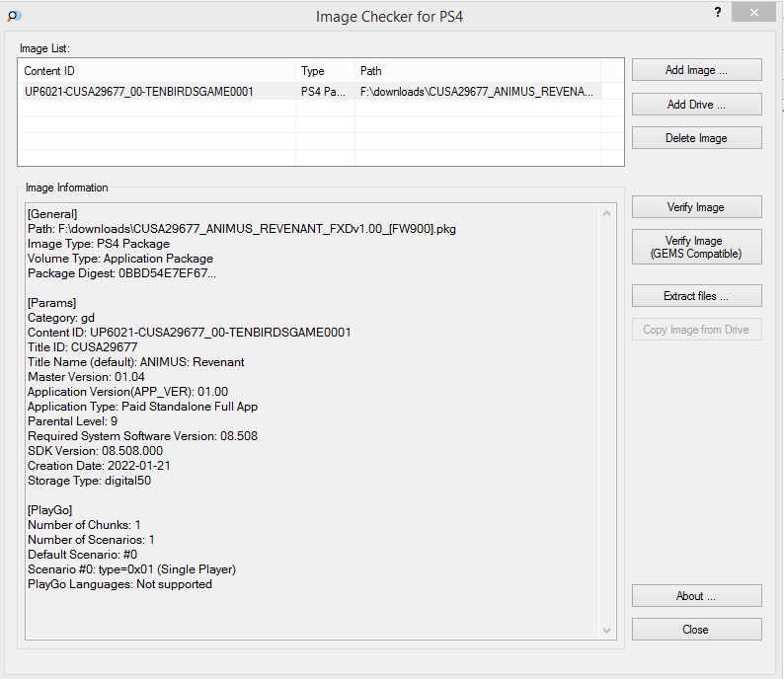Click 'Title Name (default): ANIMUS: Revenant' line
This screenshot has width=784, height=679.
point(136,362)
